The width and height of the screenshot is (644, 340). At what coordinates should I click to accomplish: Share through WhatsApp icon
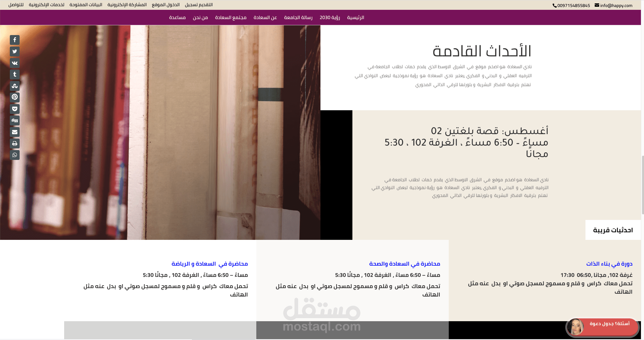(x=15, y=155)
